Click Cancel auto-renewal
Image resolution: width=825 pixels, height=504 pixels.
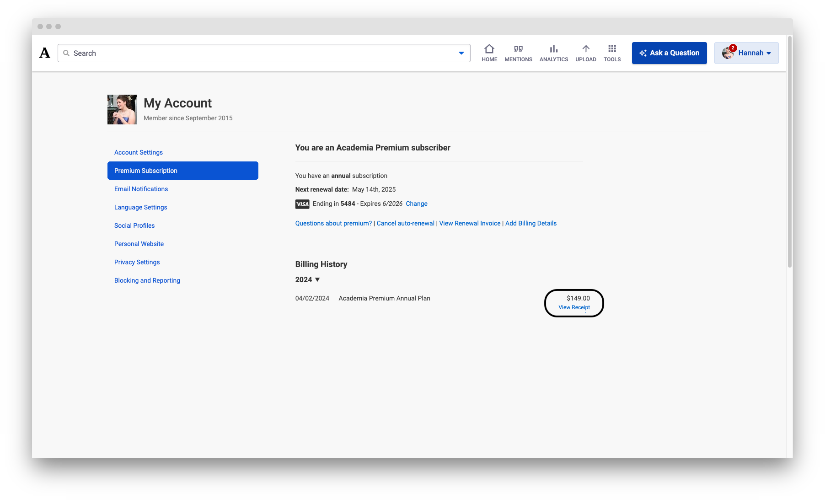(x=406, y=223)
